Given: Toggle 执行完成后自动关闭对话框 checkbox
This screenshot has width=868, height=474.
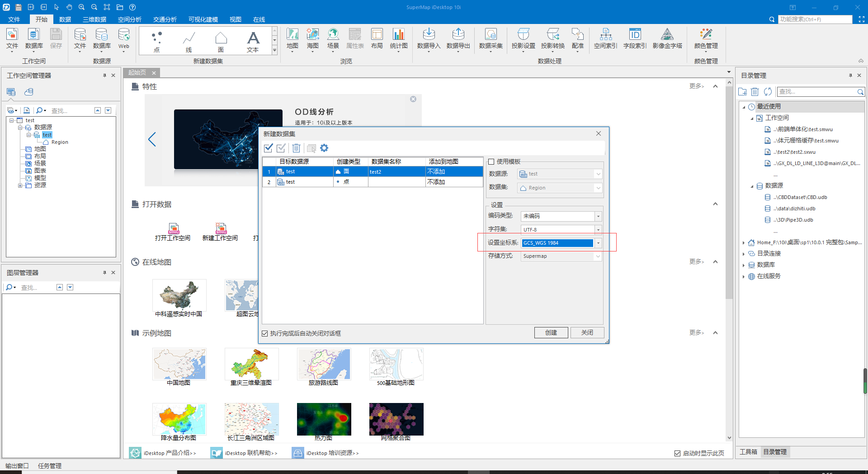Looking at the screenshot, I should [x=265, y=333].
